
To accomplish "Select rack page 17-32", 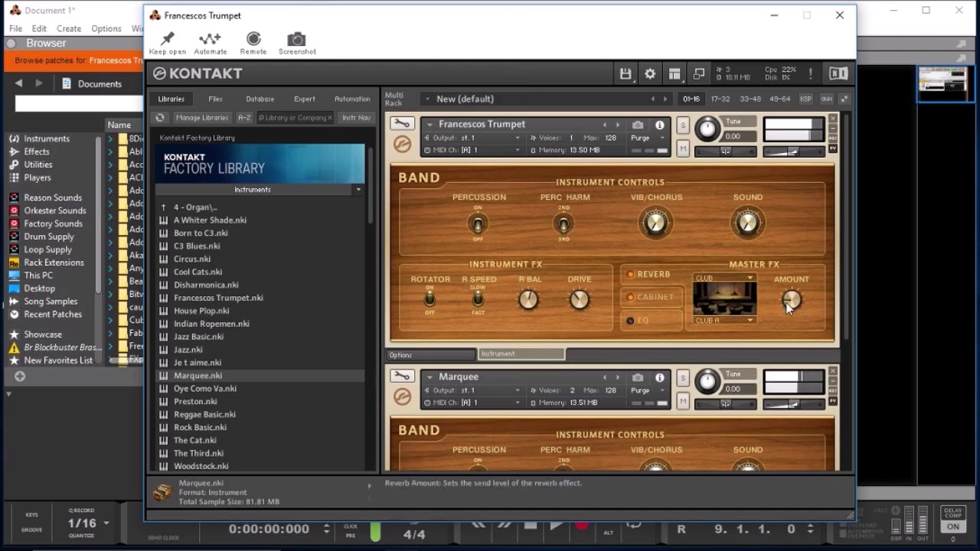I will coord(720,99).
